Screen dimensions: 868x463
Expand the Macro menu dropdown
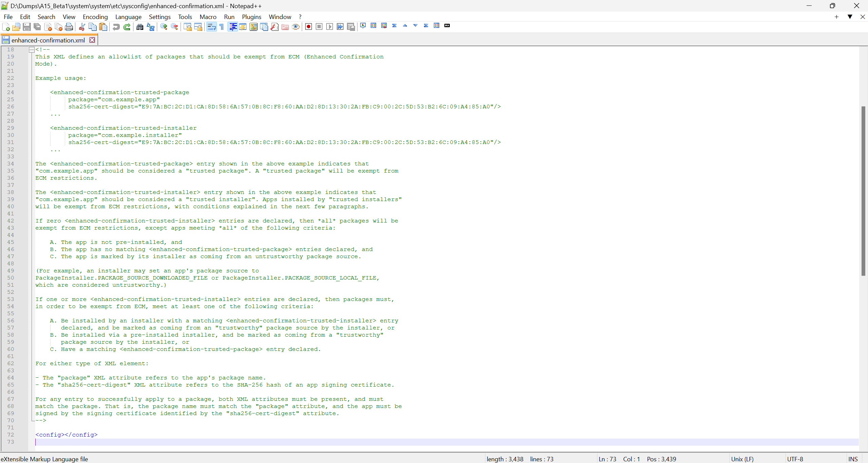(207, 16)
